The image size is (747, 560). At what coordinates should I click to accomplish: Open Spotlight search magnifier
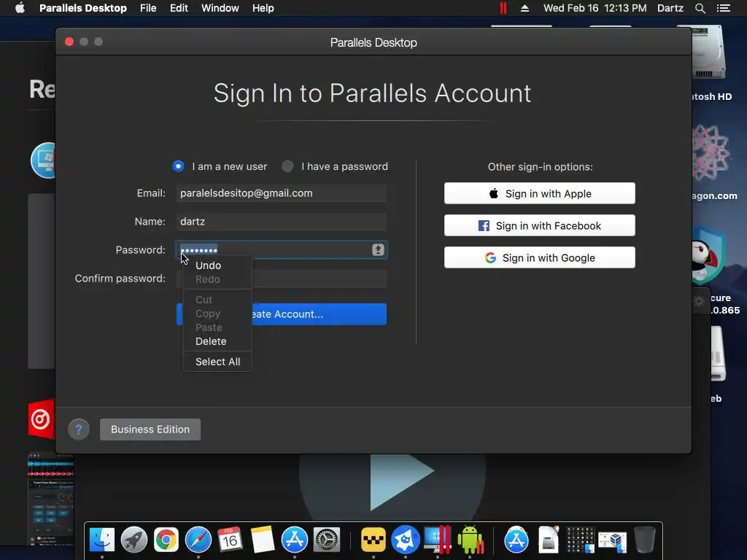(700, 8)
